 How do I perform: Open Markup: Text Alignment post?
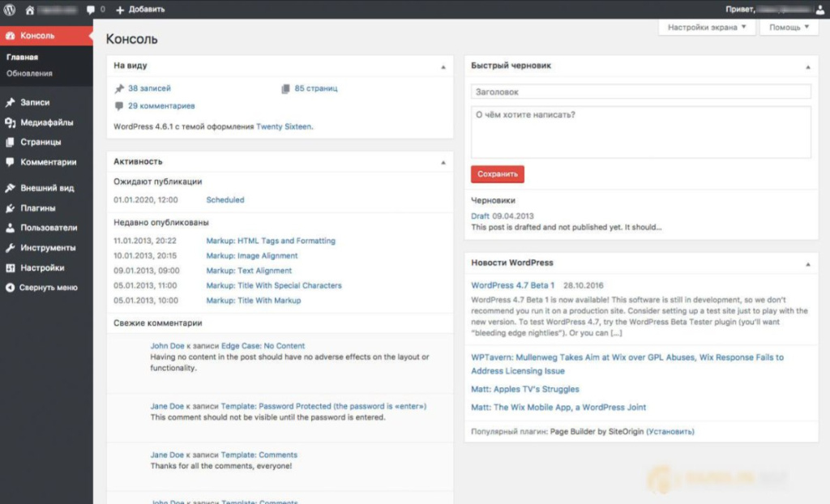click(249, 271)
